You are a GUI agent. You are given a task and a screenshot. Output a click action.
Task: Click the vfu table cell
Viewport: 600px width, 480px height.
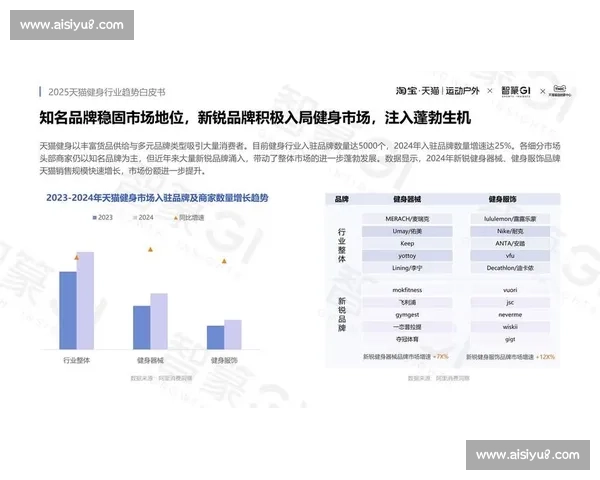pos(510,256)
